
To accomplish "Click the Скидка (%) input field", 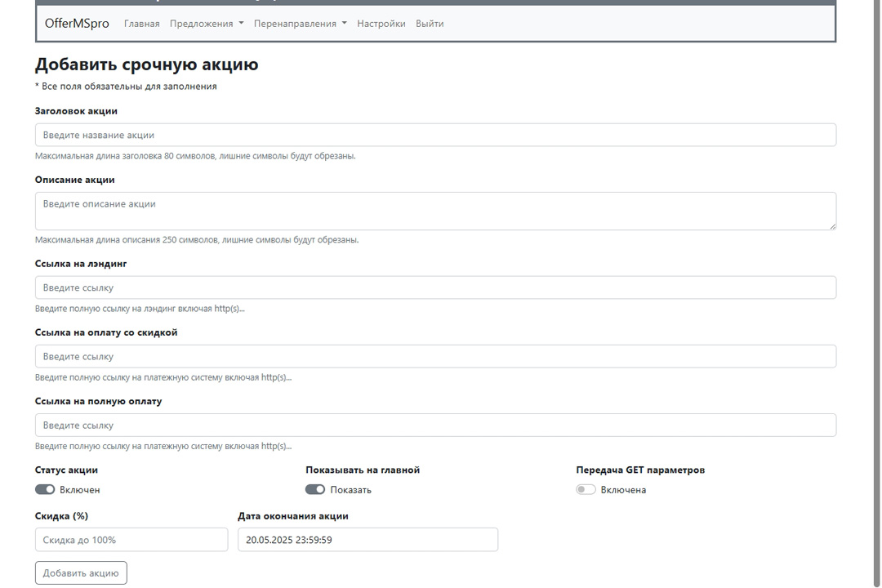I will point(131,540).
